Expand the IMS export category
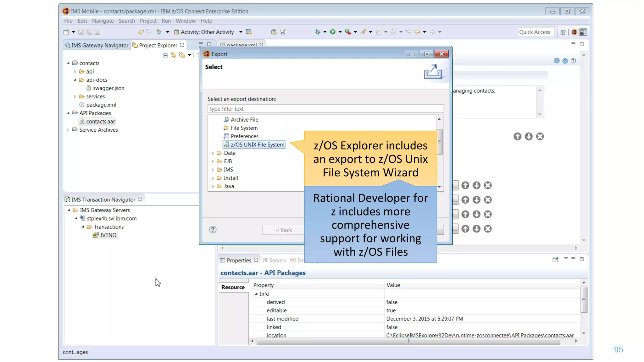 coord(213,170)
